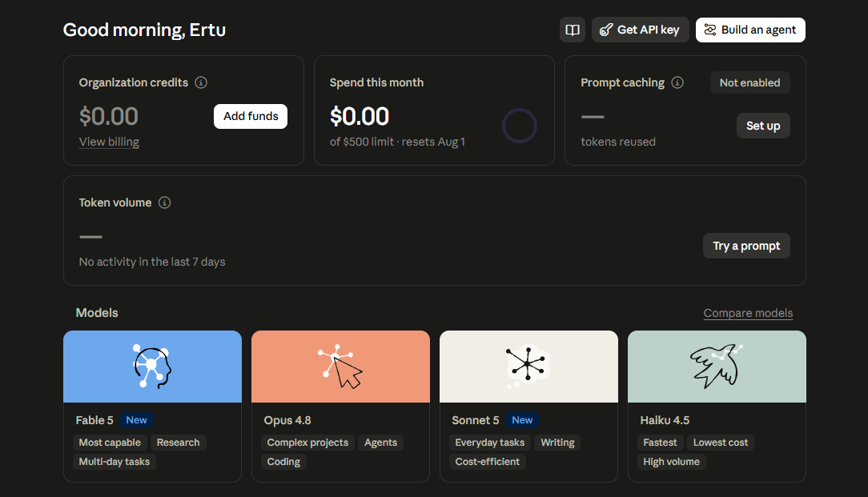Click the Spend this month heading
Screen dimensions: 868x497
376,82
